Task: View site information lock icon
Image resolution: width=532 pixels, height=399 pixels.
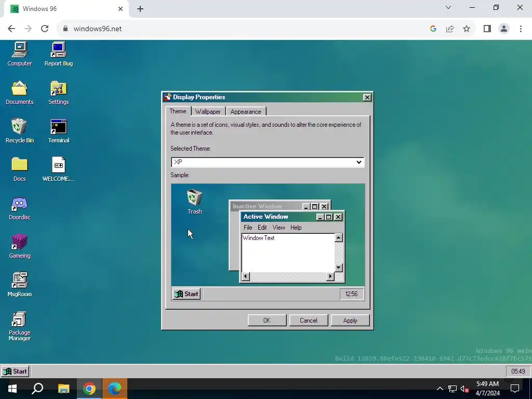Action: (x=65, y=29)
